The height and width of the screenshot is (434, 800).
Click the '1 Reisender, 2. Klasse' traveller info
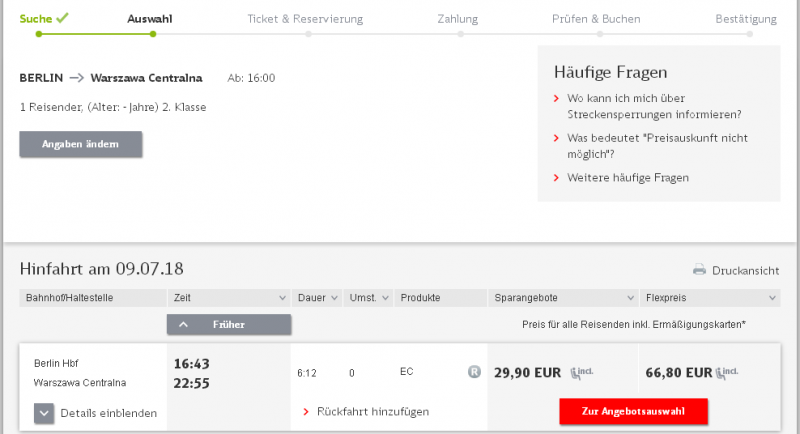[x=113, y=107]
